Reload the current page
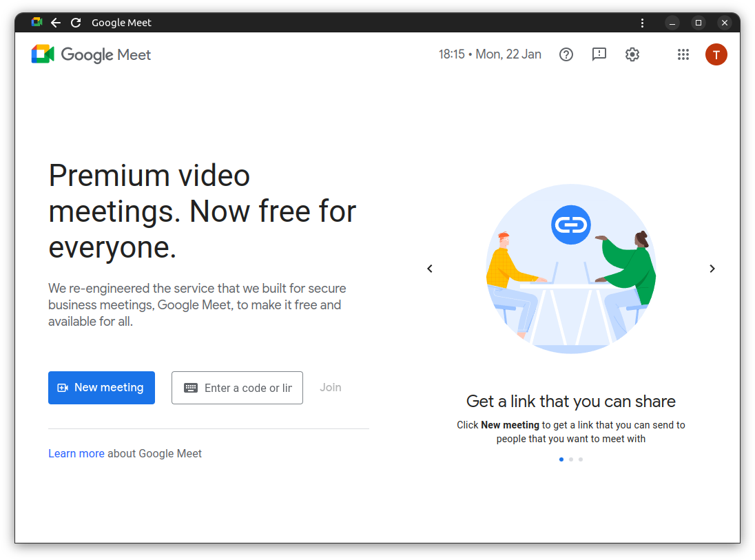755x560 pixels. 75,22
